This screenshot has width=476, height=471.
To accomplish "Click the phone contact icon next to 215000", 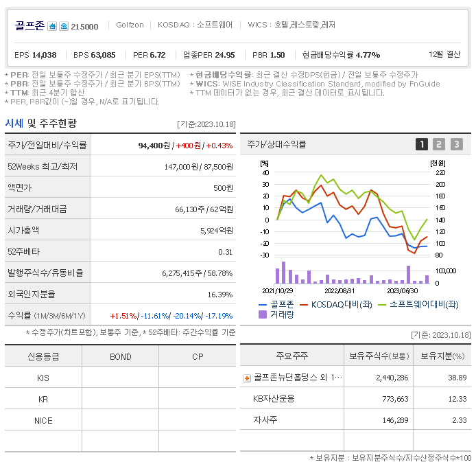I will click(x=64, y=27).
